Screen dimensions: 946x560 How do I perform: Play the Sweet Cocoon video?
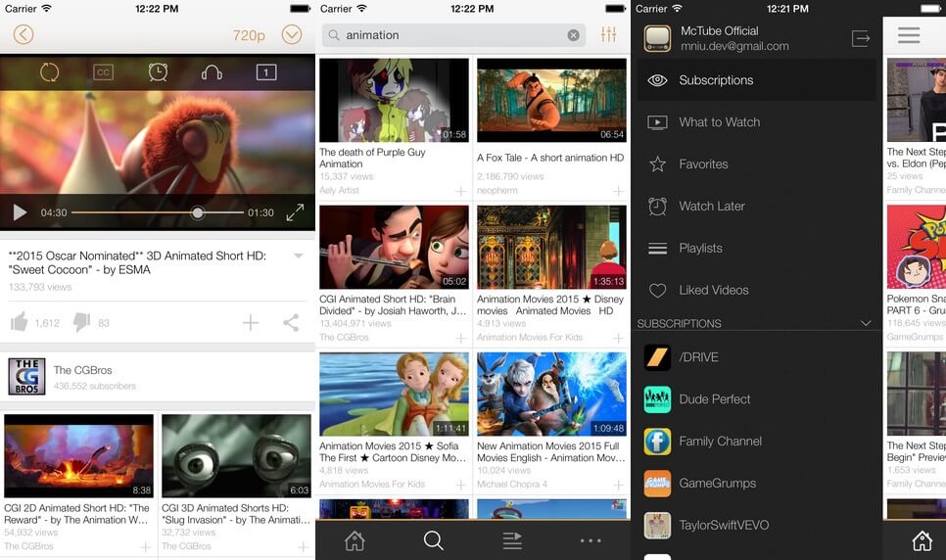[20, 212]
